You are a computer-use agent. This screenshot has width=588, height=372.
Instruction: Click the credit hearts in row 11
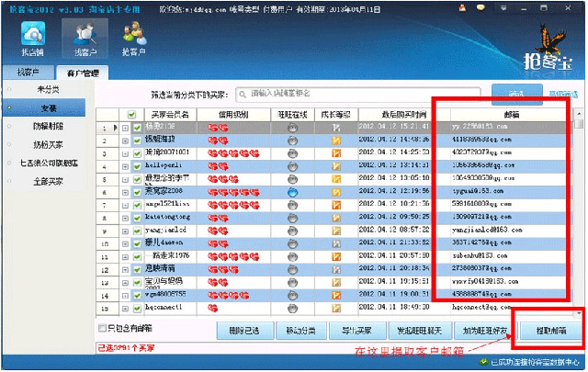pos(233,257)
